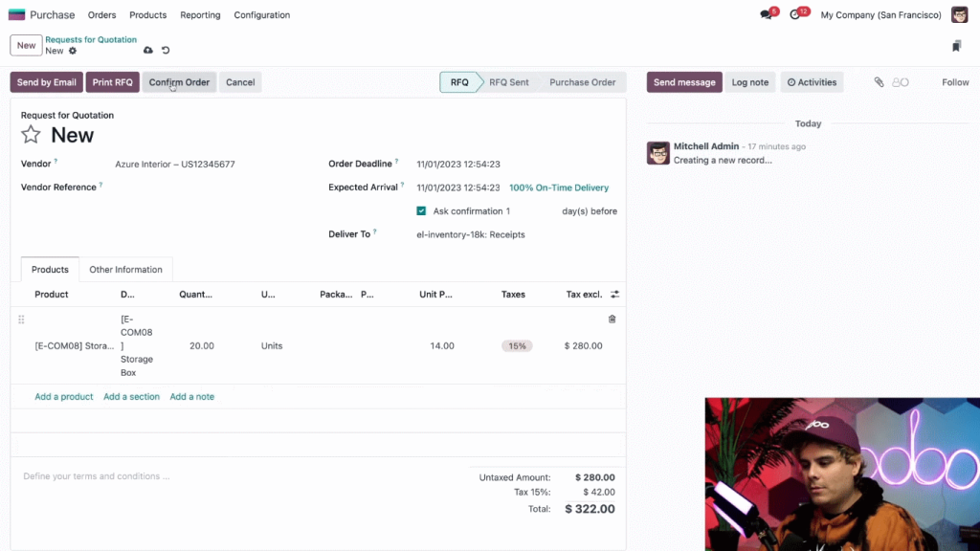Click the Follow button
Screen dimensions: 980x551
pyautogui.click(x=955, y=82)
